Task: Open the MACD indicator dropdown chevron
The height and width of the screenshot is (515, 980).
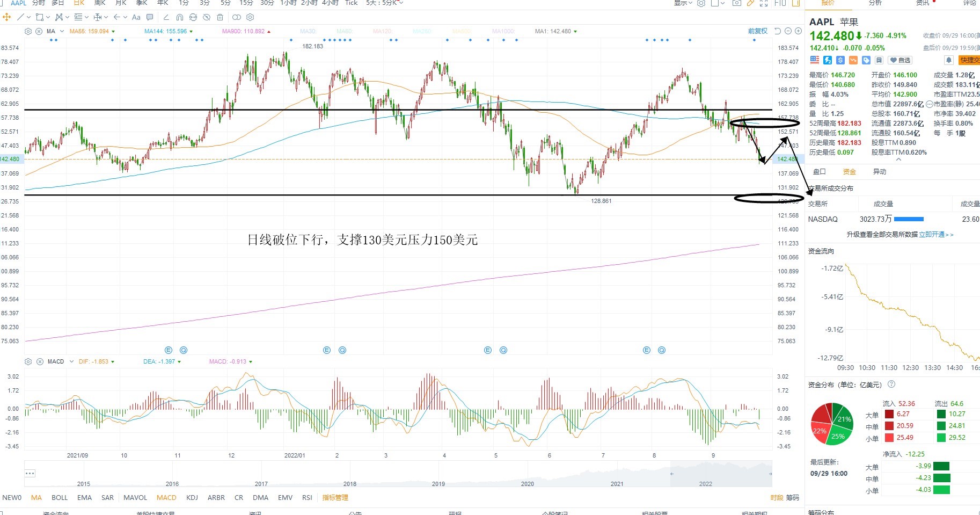Action: click(x=70, y=361)
